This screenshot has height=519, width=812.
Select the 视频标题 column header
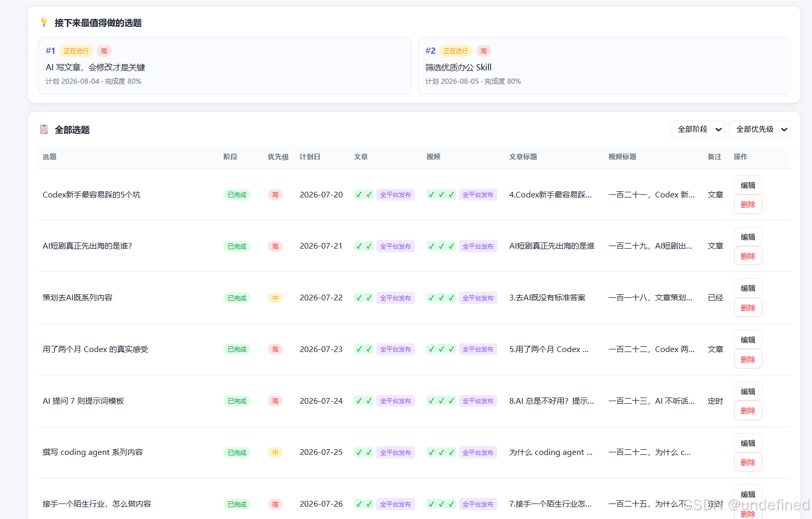[x=622, y=157]
